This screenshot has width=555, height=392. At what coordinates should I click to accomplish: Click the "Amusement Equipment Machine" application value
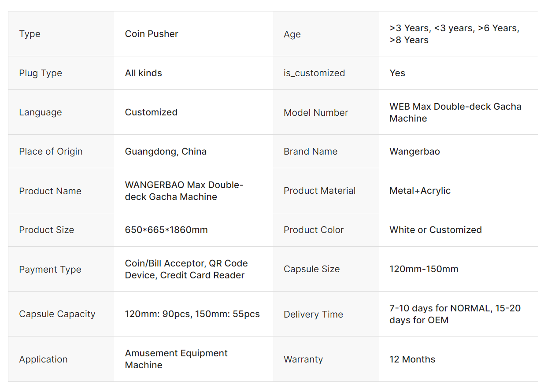pos(176,359)
